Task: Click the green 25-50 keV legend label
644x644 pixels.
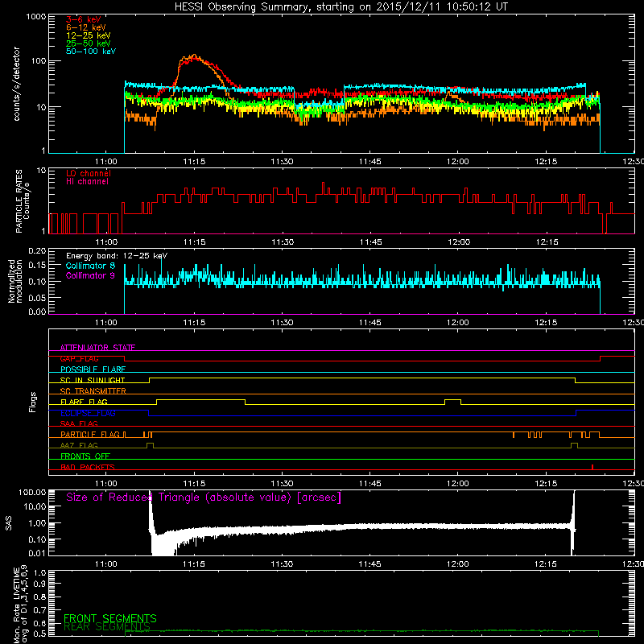Action: coord(88,43)
